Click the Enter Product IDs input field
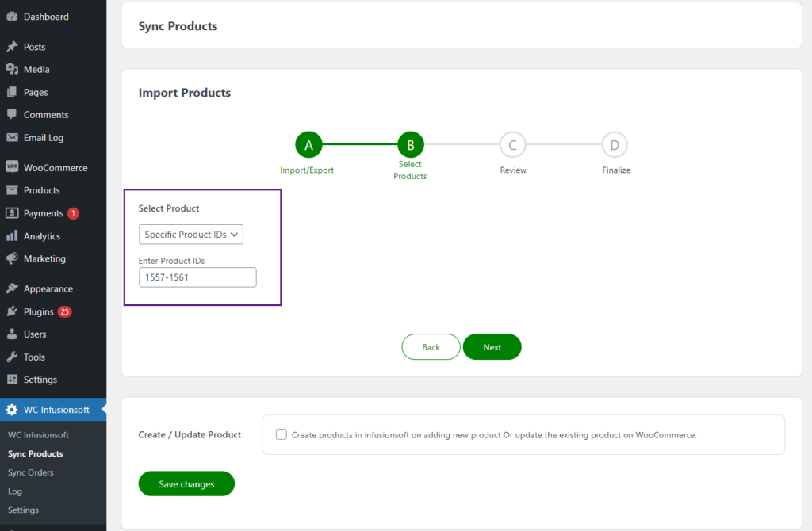 tap(197, 277)
